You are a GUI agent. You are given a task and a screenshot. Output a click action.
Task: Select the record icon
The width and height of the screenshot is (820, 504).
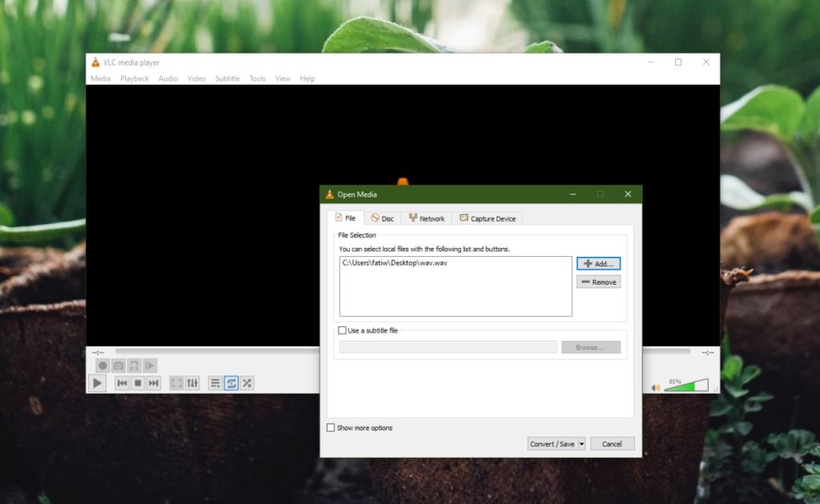(x=103, y=365)
